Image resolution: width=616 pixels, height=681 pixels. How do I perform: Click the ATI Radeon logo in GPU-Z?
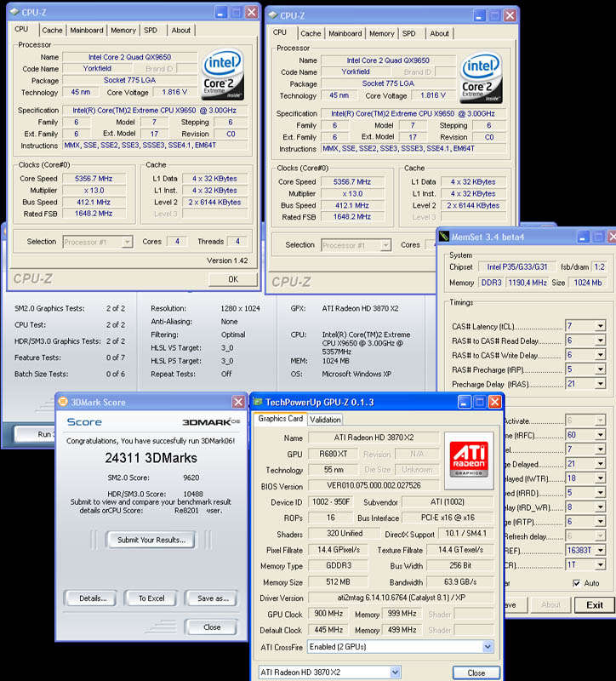[x=469, y=461]
